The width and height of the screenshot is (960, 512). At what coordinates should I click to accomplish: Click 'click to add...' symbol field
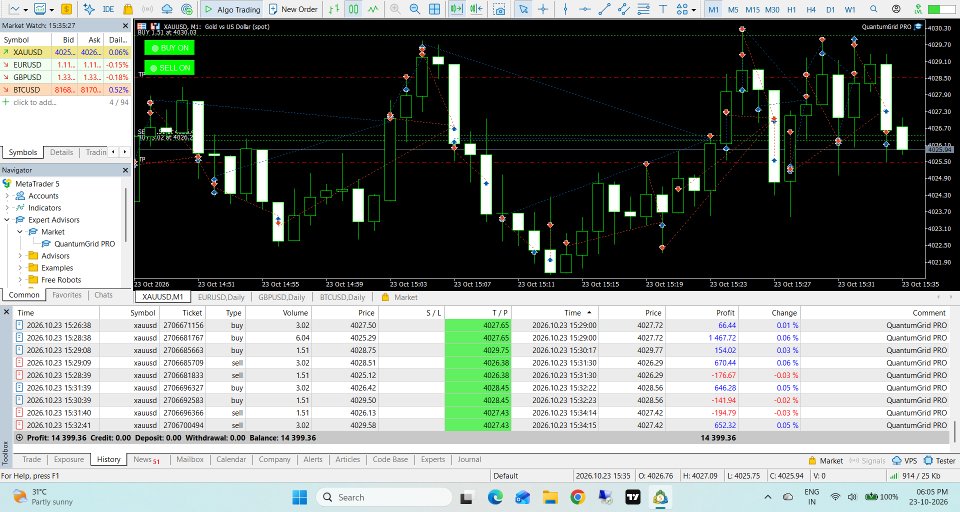[x=34, y=102]
